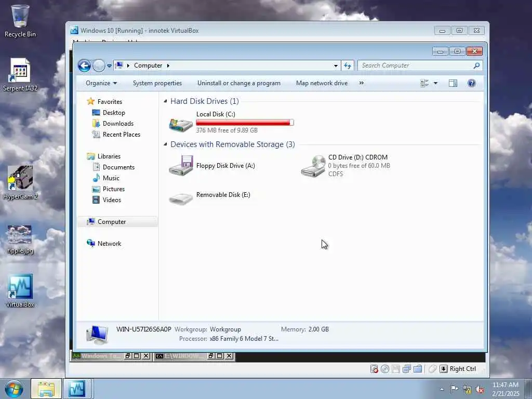Select Network in navigation pane
The height and width of the screenshot is (399, 532).
click(x=109, y=244)
